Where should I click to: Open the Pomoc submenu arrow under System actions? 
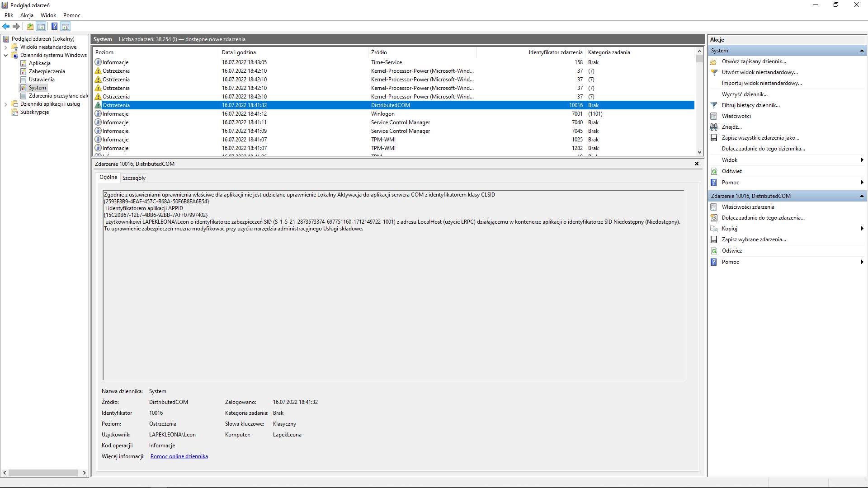[x=862, y=183]
